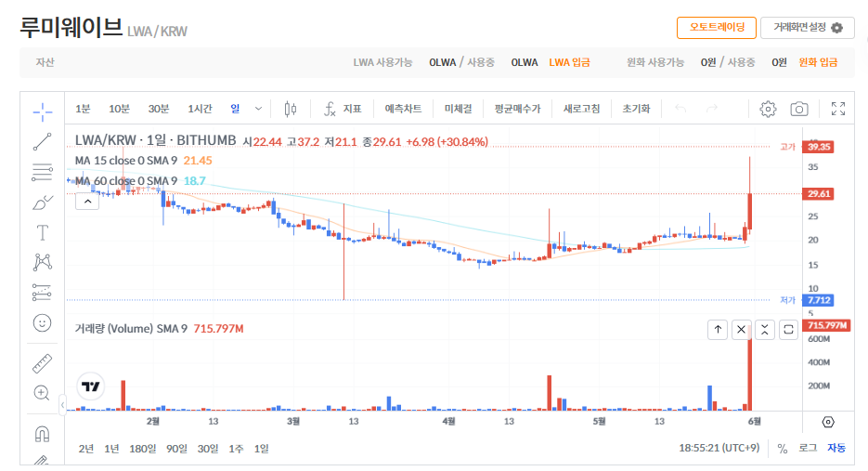Toggle the magnet snap mode
Image resolution: width=868 pixels, height=471 pixels.
click(x=42, y=434)
